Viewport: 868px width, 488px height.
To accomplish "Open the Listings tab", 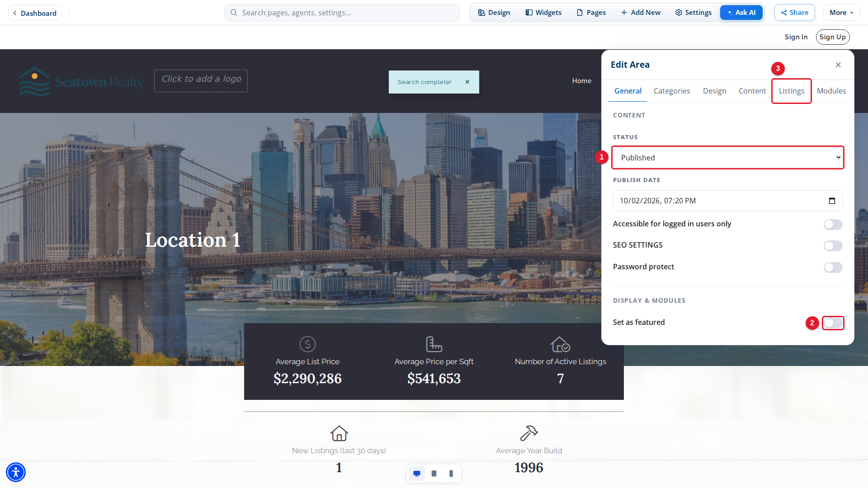I will point(792,91).
